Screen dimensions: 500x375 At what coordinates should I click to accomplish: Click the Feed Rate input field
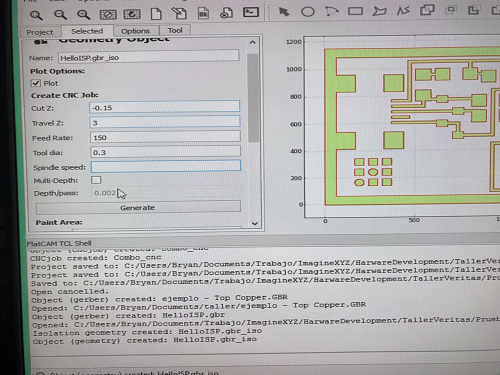pyautogui.click(x=165, y=137)
